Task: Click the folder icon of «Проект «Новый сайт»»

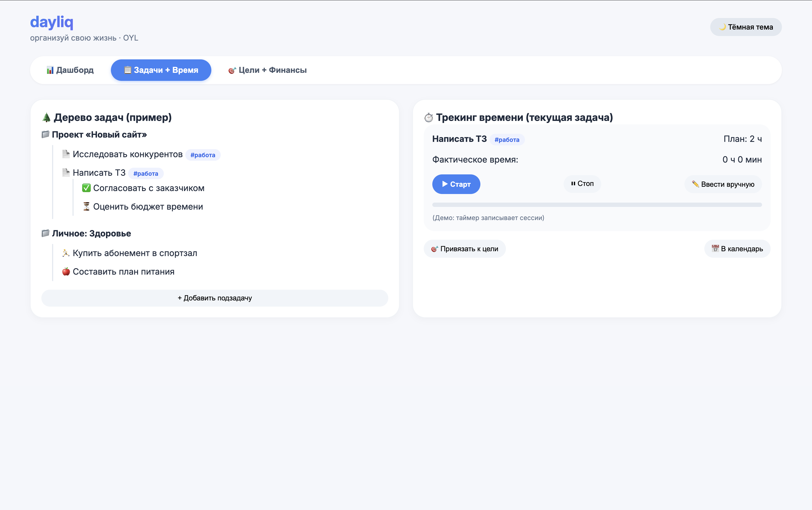Action: [45, 134]
